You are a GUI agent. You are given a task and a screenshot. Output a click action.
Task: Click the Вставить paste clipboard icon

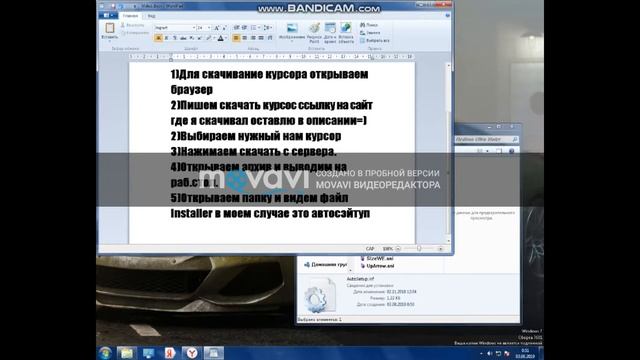click(x=109, y=28)
